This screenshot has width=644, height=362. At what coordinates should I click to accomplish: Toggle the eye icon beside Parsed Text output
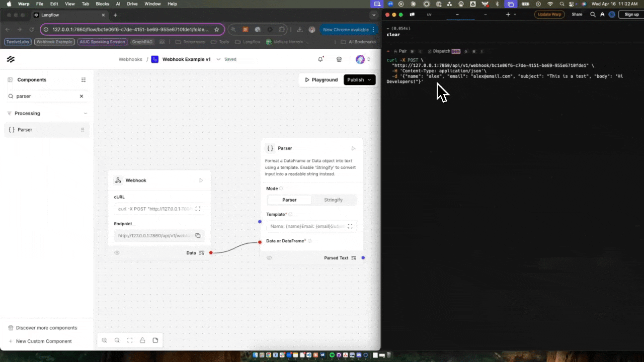(269, 257)
